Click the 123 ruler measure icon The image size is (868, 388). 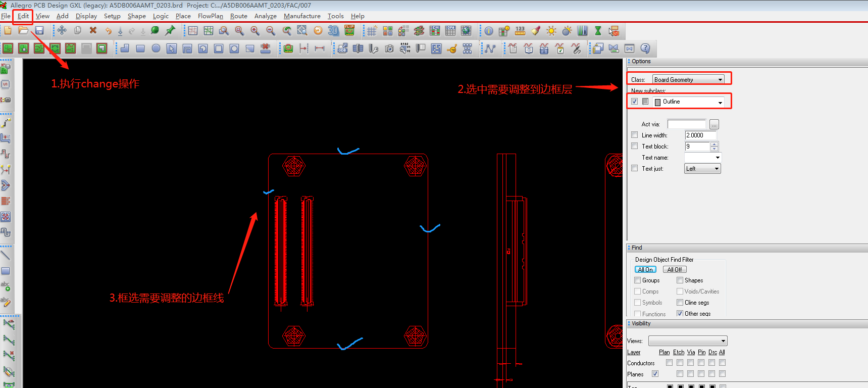(x=520, y=31)
